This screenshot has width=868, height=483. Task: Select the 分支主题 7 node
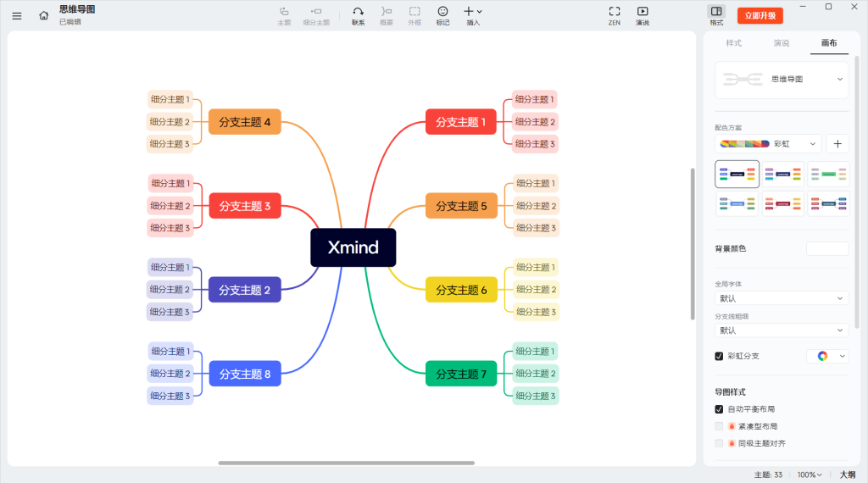461,374
